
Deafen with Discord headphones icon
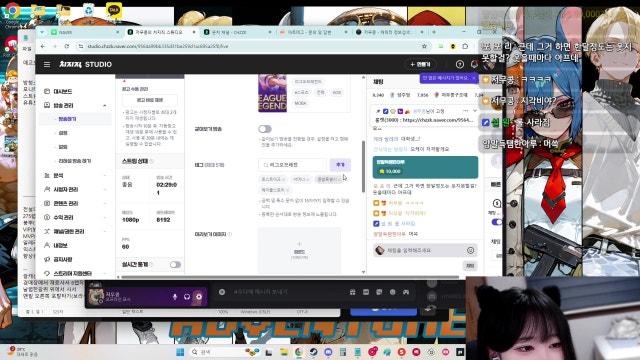(187, 296)
